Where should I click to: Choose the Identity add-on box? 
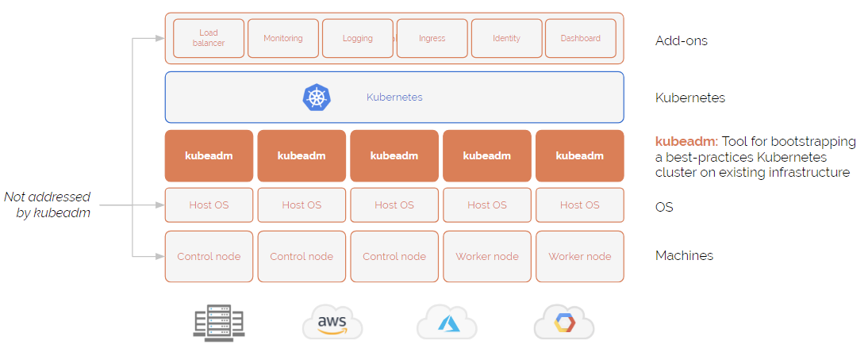tap(506, 38)
